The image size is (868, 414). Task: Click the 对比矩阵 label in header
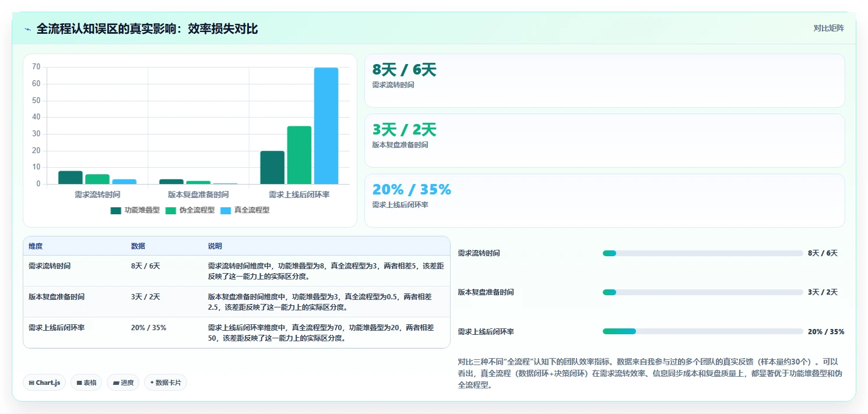coord(828,28)
